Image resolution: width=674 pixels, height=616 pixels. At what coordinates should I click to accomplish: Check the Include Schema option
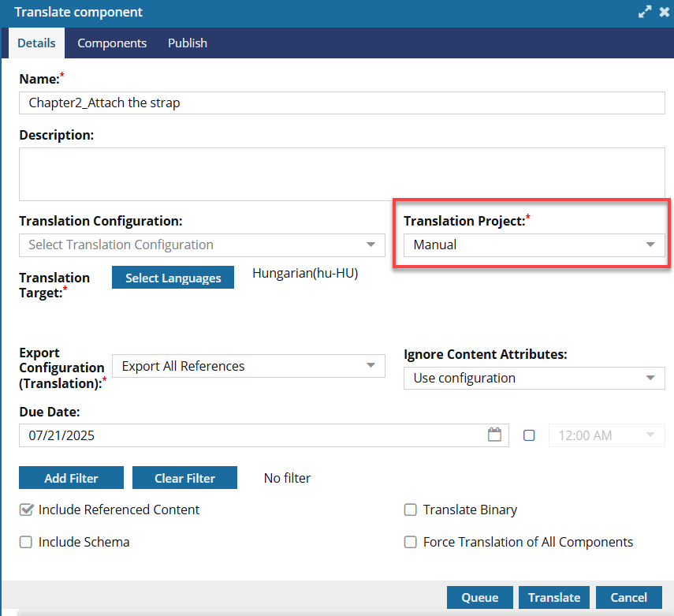tap(26, 542)
